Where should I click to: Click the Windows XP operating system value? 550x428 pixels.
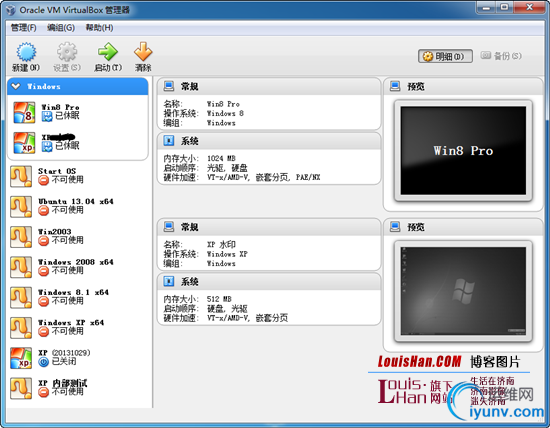point(227,254)
